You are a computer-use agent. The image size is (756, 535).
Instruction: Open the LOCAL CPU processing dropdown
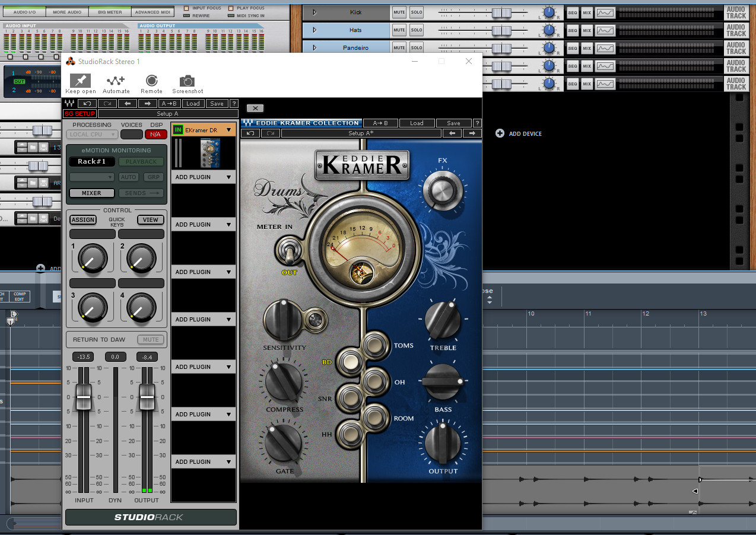coord(92,135)
